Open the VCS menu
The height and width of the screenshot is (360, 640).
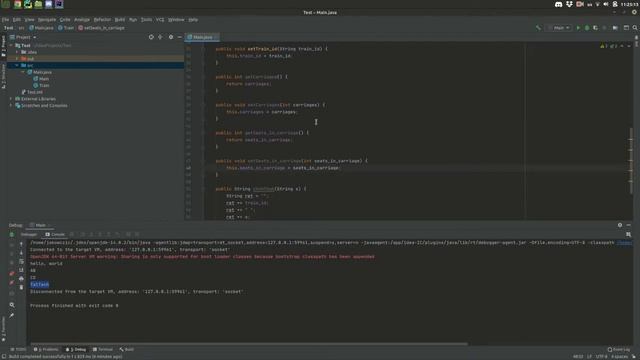(x=160, y=20)
